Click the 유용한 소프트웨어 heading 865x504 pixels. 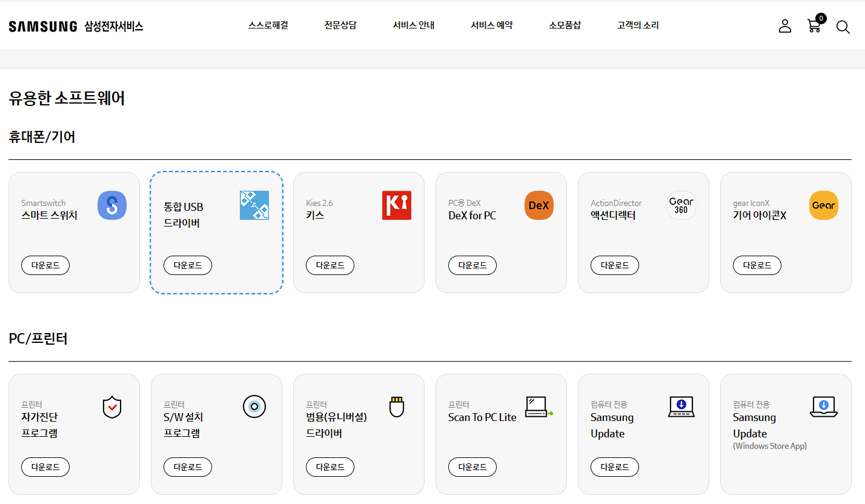click(x=67, y=98)
